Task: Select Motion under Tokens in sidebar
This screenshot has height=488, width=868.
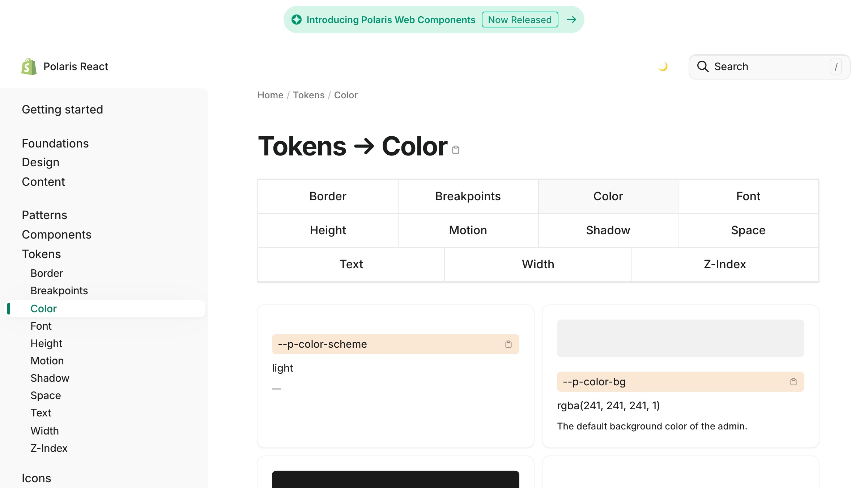Action: coord(47,361)
